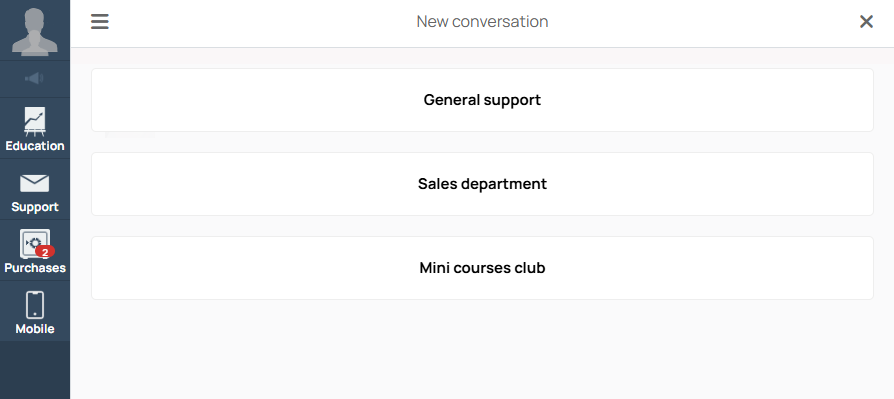Click the Support sidebar label

tap(35, 207)
